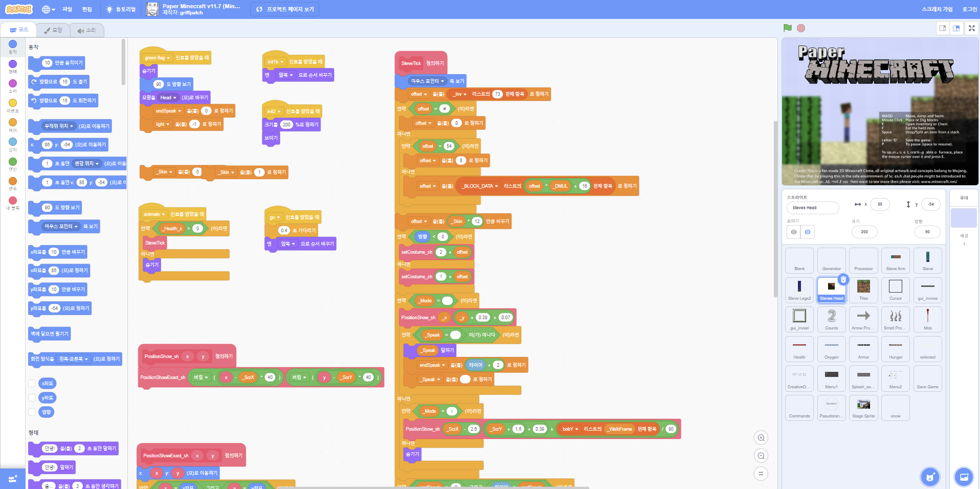Switch to small stage layout
Screen dimensions: 980x489
pos(943,28)
